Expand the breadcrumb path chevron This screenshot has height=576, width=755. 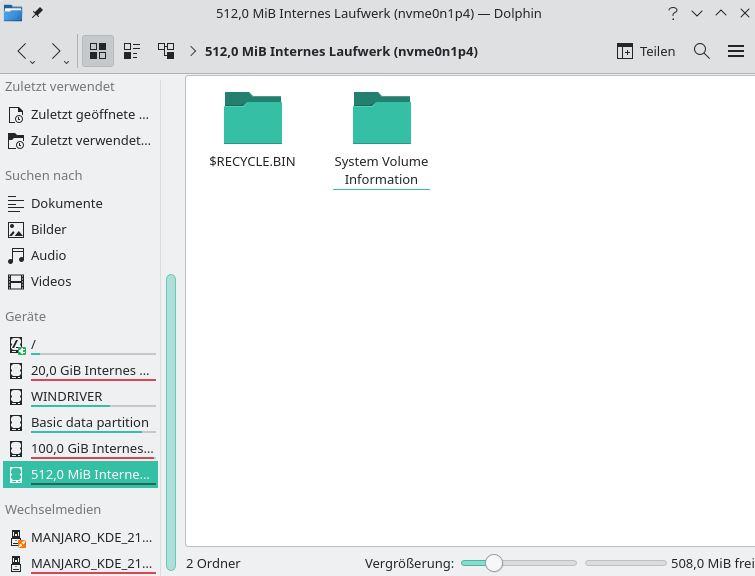point(193,51)
